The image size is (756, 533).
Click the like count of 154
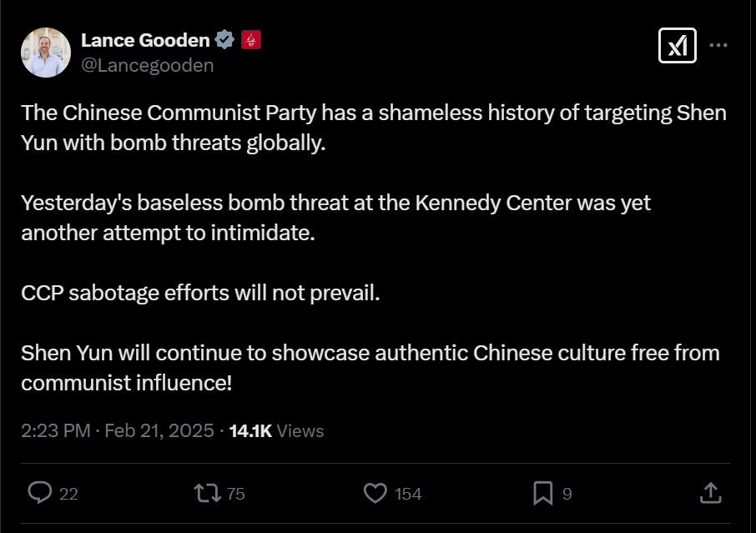[408, 494]
